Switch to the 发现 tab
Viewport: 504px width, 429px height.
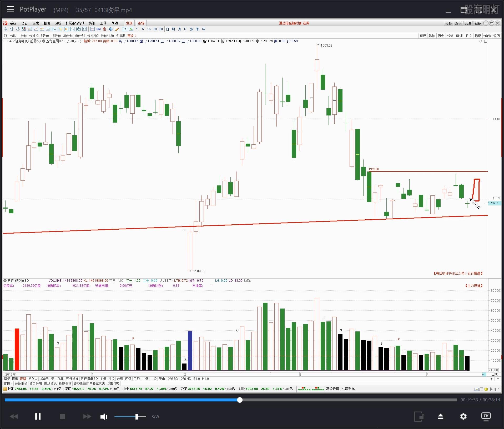pos(129,23)
